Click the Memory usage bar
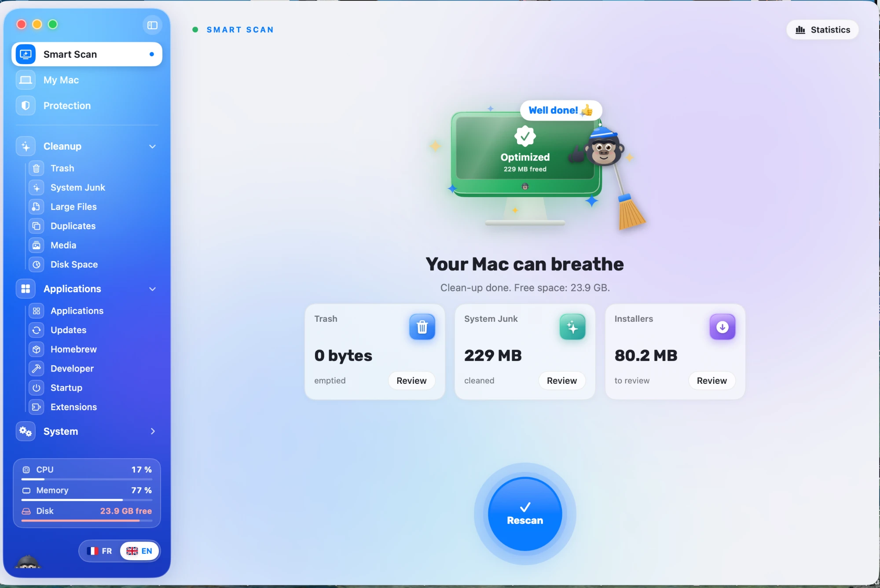The width and height of the screenshot is (880, 588). pyautogui.click(x=87, y=500)
